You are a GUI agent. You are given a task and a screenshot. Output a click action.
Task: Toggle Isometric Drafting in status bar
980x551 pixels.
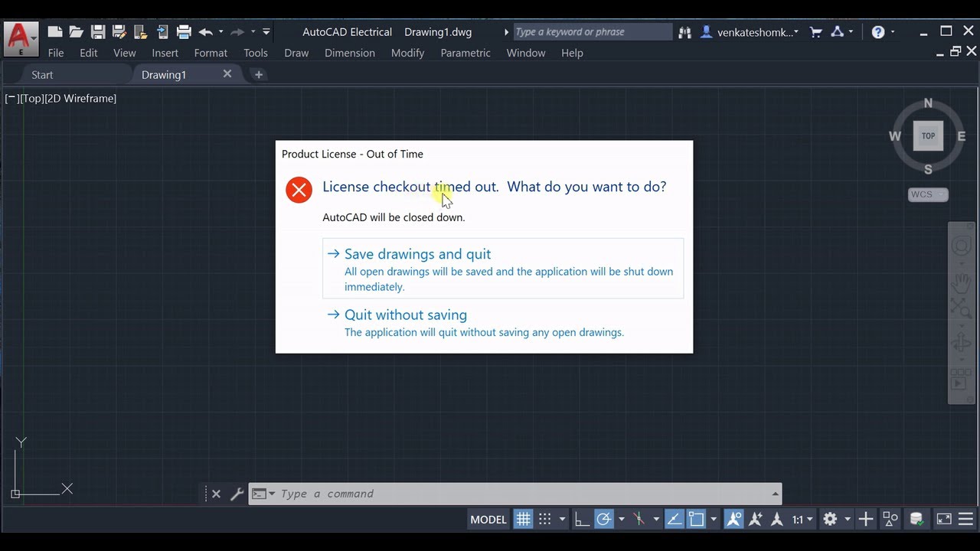coord(639,520)
